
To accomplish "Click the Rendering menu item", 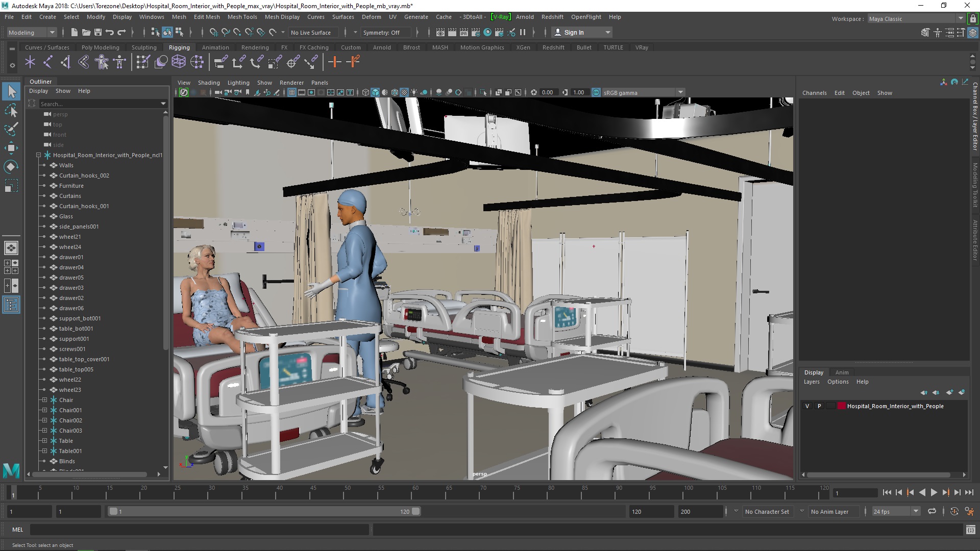I will click(x=254, y=47).
